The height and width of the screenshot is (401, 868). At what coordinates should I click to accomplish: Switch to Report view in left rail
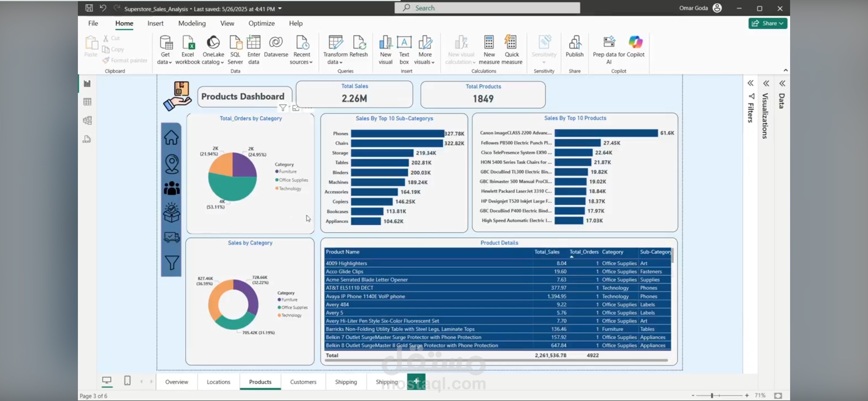(x=87, y=84)
